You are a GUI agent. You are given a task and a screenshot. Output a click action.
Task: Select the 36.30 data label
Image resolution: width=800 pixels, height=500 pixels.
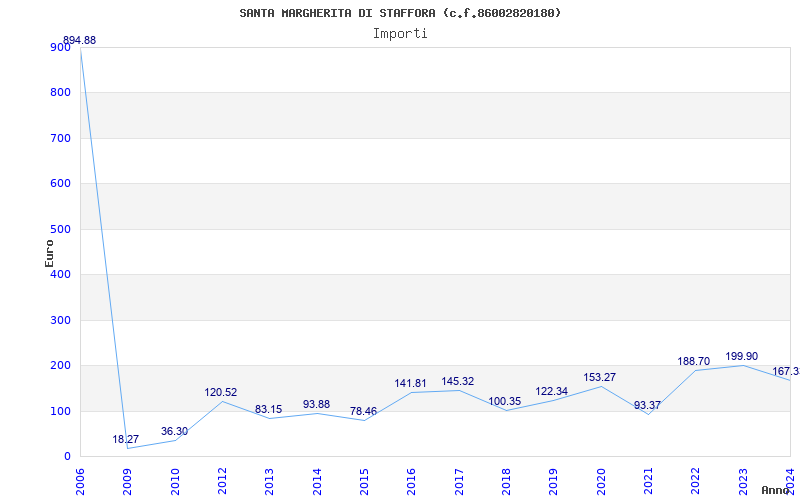(x=174, y=431)
